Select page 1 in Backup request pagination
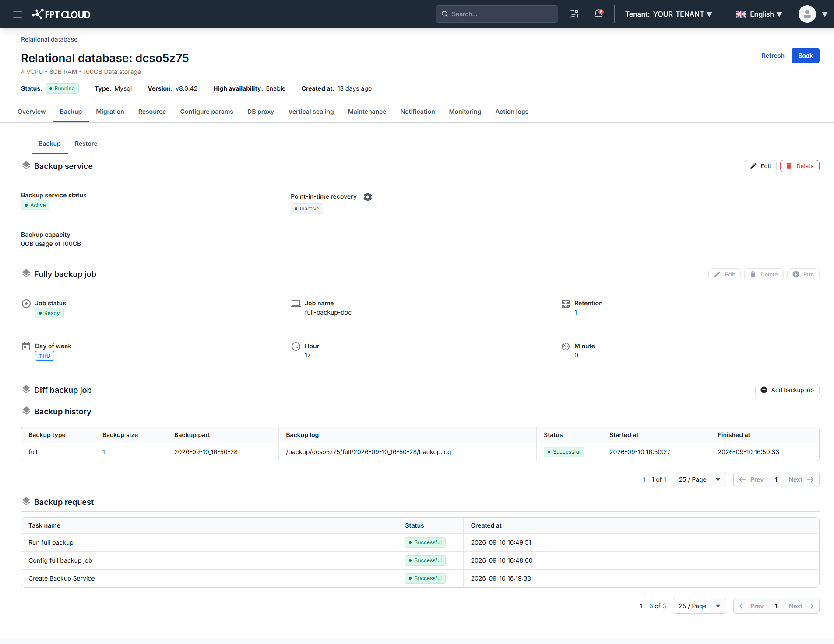Viewport: 834px width, 644px height. [776, 606]
